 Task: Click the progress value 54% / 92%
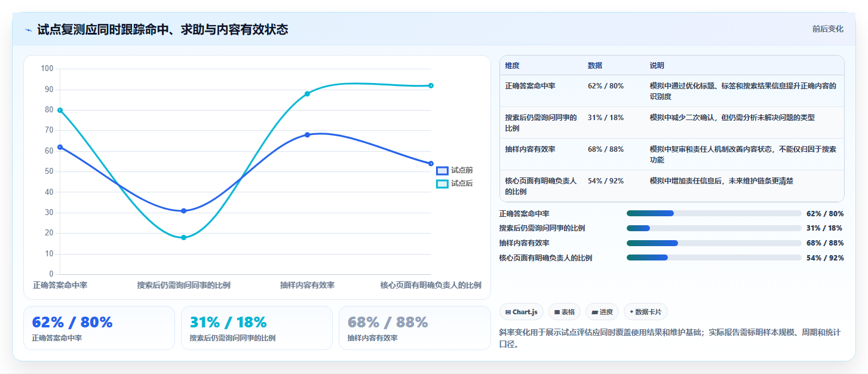825,258
